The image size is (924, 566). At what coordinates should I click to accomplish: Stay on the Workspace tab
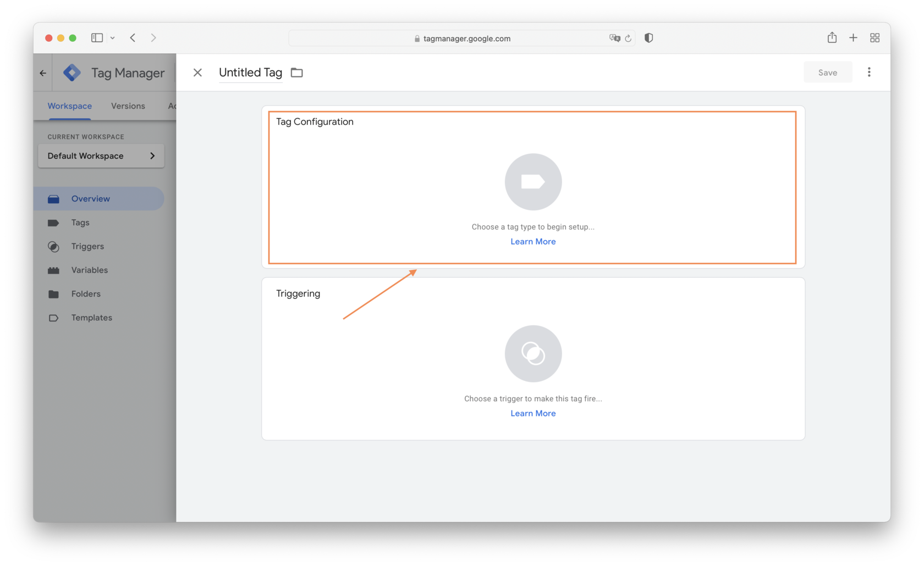pos(69,106)
